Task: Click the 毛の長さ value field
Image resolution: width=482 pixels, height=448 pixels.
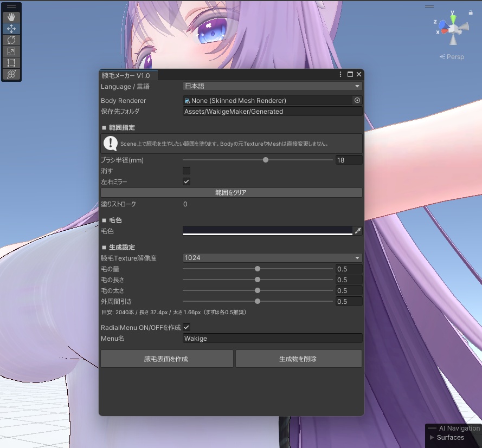Action: click(349, 280)
